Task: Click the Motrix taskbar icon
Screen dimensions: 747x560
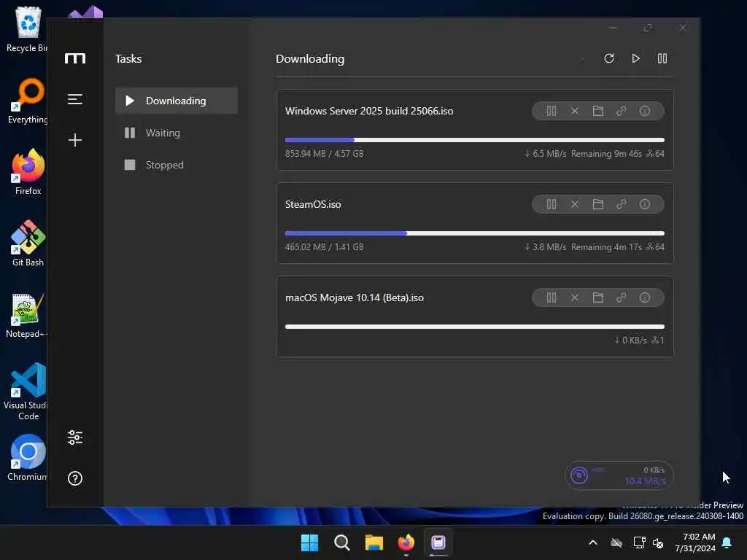Action: 438,542
